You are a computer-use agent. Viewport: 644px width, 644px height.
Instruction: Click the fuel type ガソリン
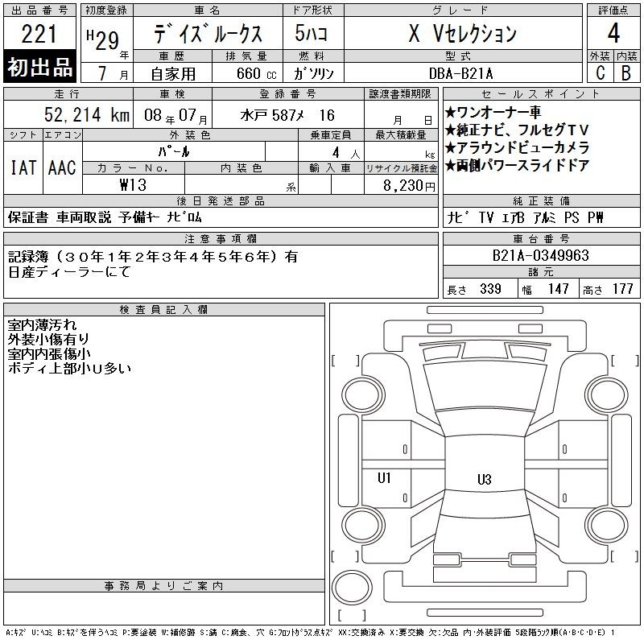[x=313, y=74]
